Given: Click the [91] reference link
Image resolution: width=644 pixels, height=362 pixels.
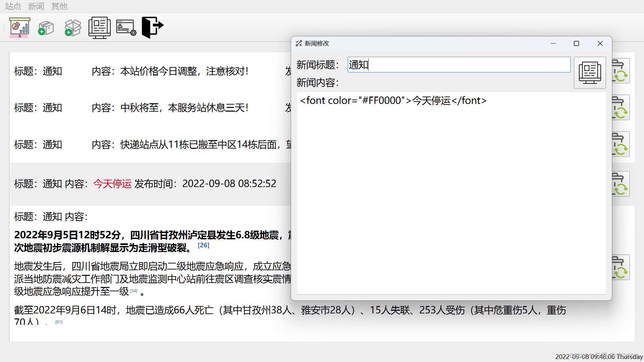Looking at the screenshot, I should pyautogui.click(x=59, y=322).
